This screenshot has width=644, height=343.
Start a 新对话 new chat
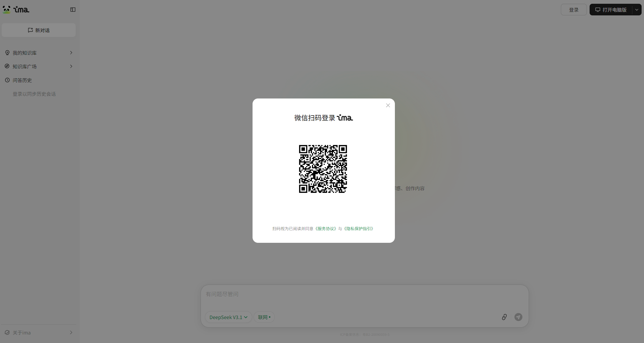point(39,30)
